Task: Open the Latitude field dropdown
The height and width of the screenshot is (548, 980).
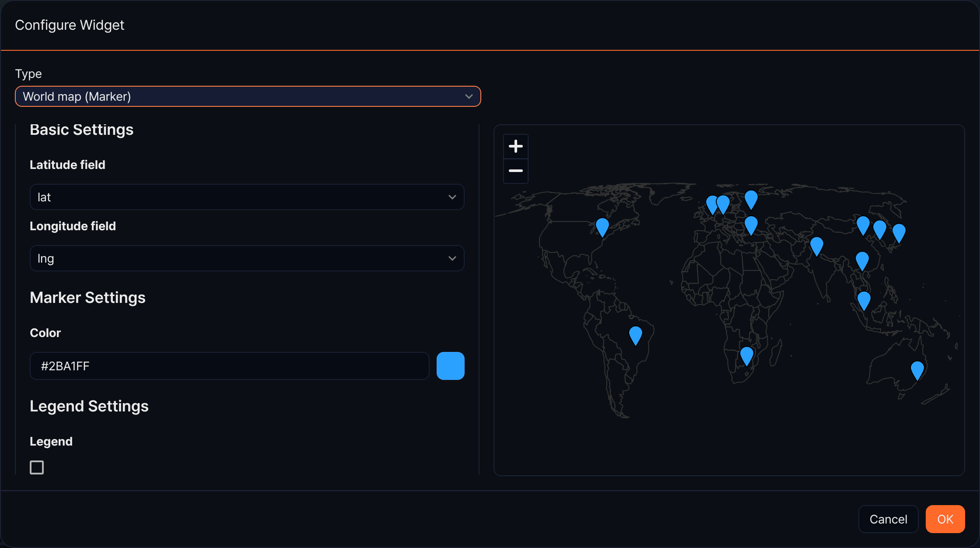Action: pyautogui.click(x=247, y=197)
